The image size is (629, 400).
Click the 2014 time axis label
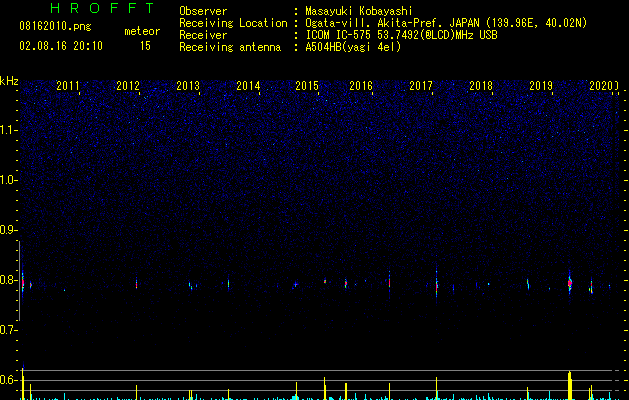tap(248, 86)
